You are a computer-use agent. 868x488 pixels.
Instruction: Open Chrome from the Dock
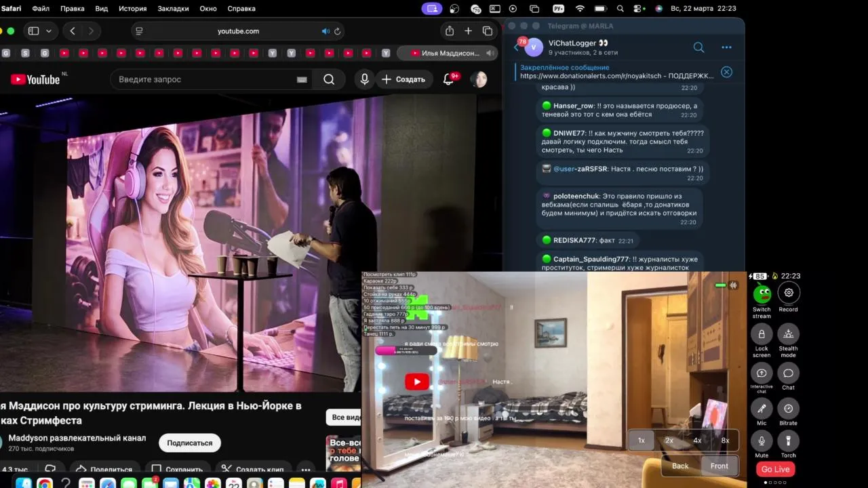(x=45, y=483)
